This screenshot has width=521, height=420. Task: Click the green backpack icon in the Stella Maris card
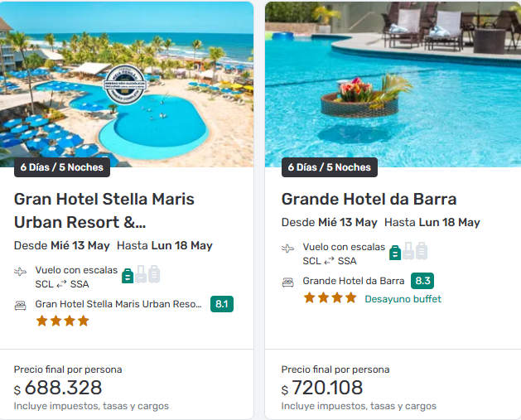pos(128,275)
